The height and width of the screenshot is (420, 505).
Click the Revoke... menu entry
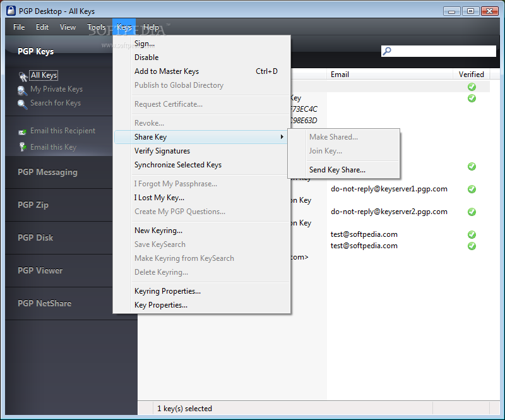pyautogui.click(x=201, y=123)
